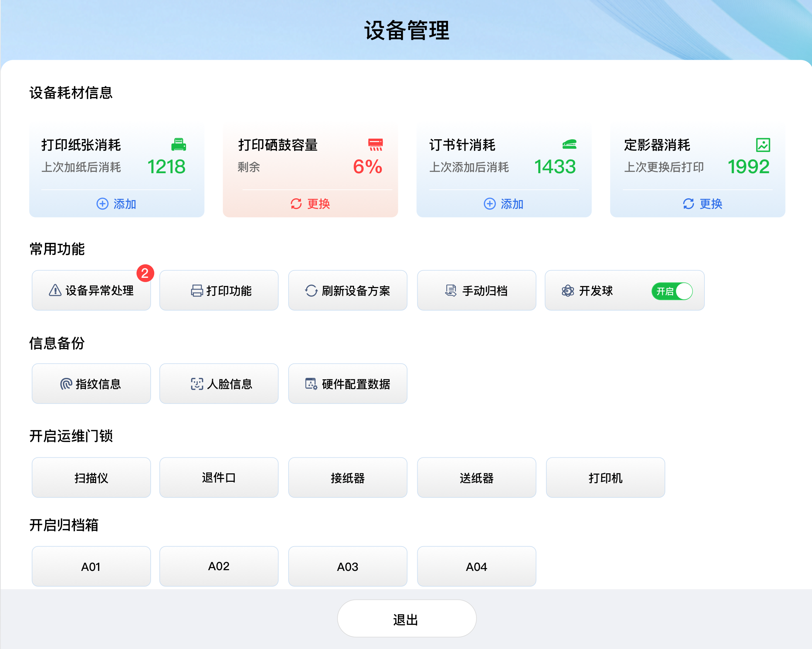Click the atom icon beside 开发球
Image resolution: width=812 pixels, height=649 pixels.
click(568, 291)
